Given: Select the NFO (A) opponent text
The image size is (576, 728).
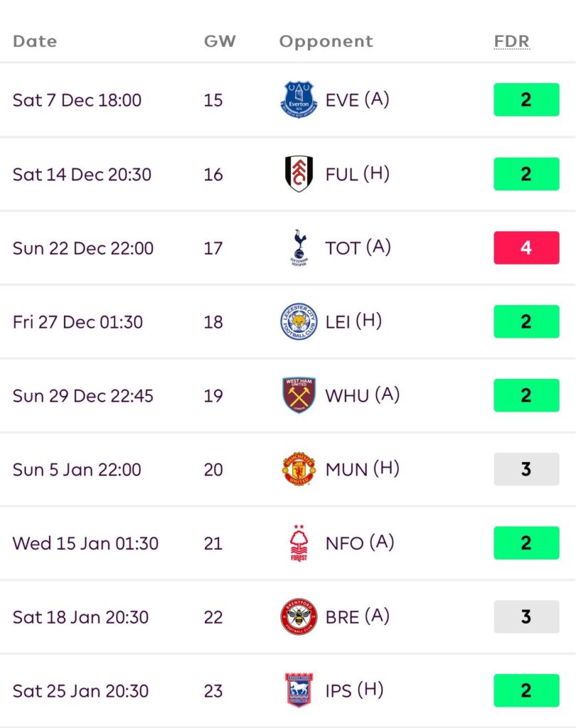Looking at the screenshot, I should click(359, 543).
